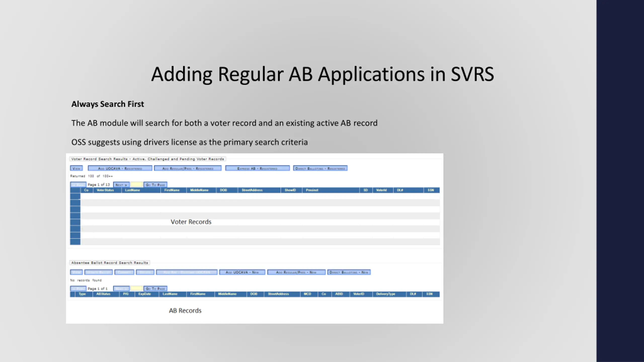Click Add Regular/Perm - New button
644x362 pixels.
pos(296,272)
